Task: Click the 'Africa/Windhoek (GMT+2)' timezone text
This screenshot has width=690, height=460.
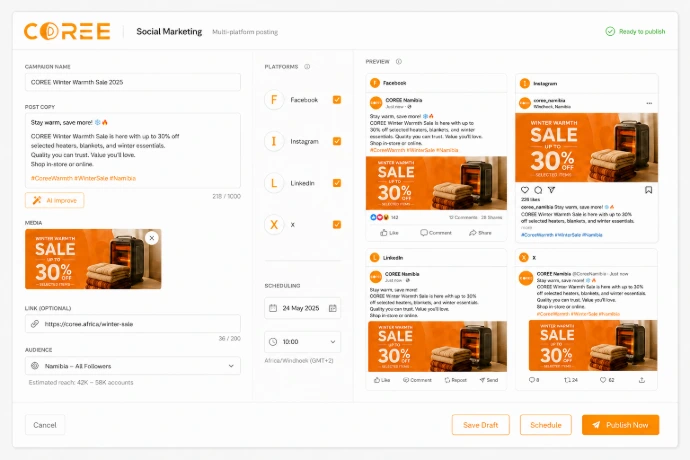Action: tap(299, 361)
